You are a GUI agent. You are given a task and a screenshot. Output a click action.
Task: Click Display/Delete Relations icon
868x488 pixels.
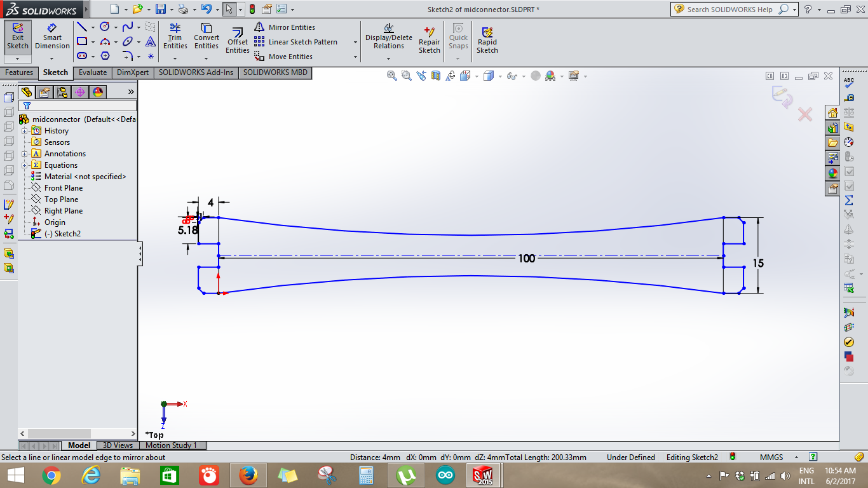pyautogui.click(x=389, y=37)
